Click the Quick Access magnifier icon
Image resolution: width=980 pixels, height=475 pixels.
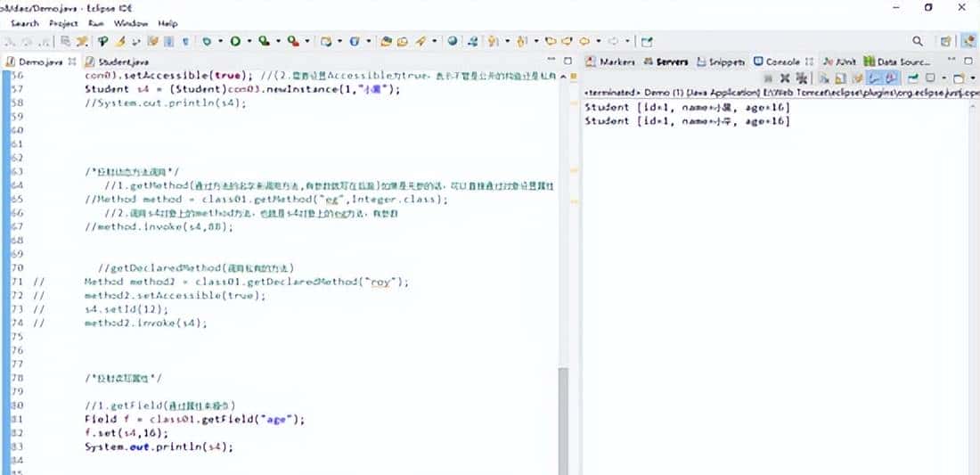pyautogui.click(x=918, y=41)
